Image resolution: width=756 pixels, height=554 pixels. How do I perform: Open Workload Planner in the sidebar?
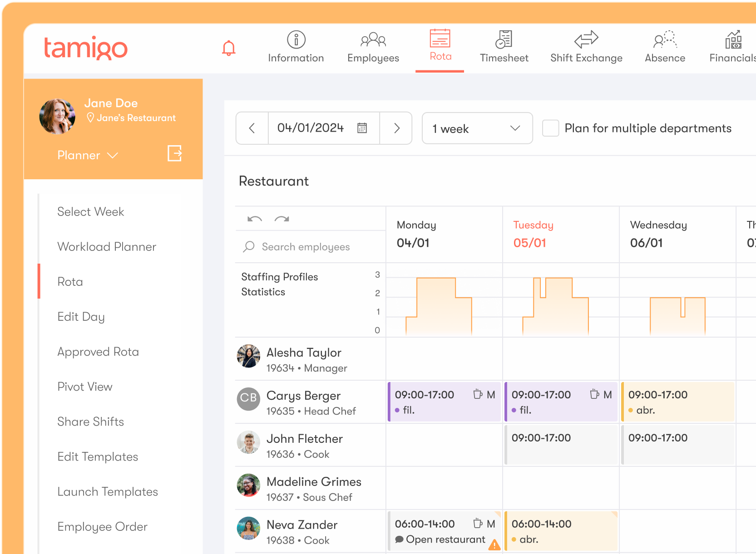(x=107, y=247)
